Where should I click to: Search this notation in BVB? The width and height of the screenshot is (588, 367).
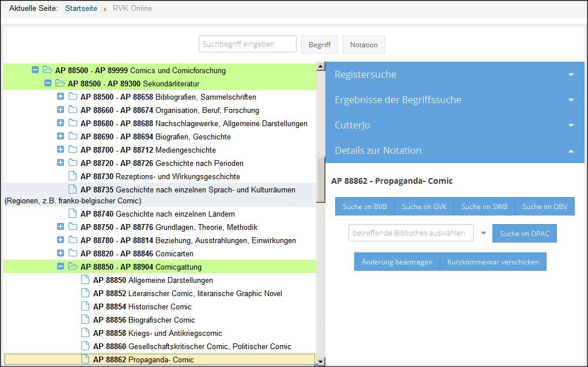pos(365,206)
